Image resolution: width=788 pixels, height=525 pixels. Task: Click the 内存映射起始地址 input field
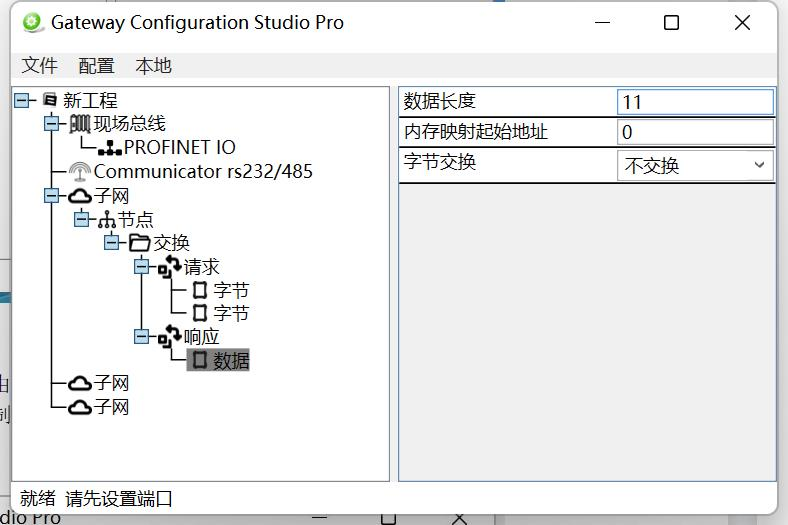click(x=696, y=132)
